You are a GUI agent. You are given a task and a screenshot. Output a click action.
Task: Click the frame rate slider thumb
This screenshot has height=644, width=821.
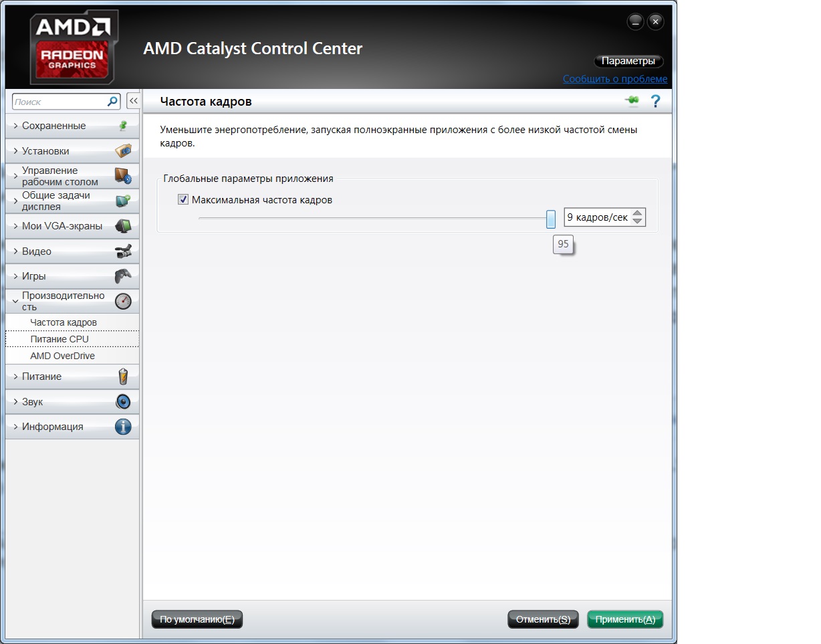pyautogui.click(x=551, y=218)
